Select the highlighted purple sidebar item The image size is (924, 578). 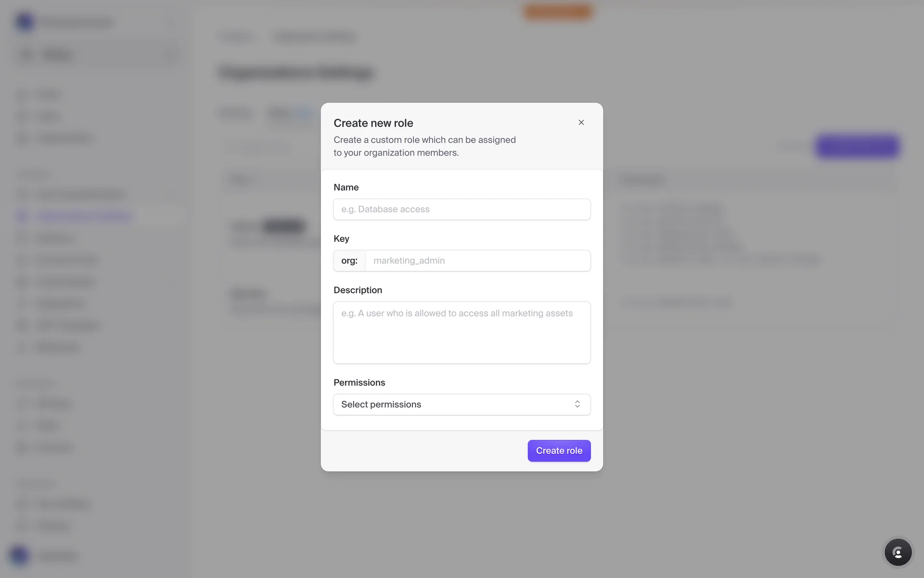pos(84,216)
